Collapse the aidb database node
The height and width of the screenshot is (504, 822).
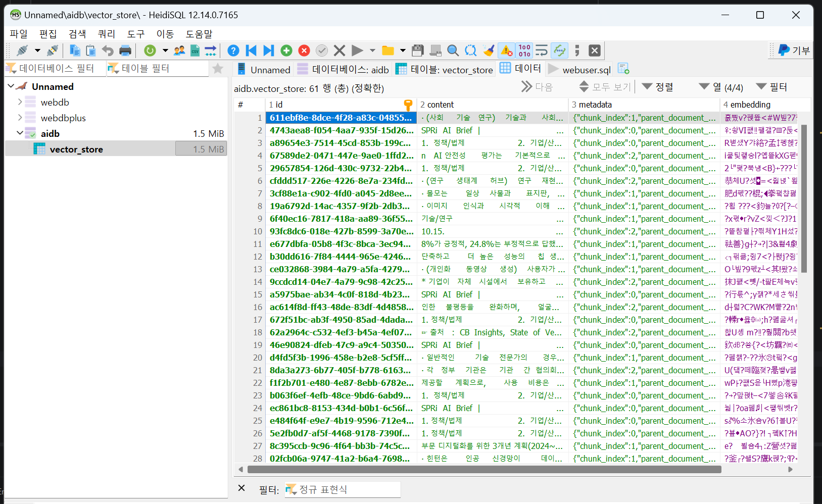coord(20,133)
